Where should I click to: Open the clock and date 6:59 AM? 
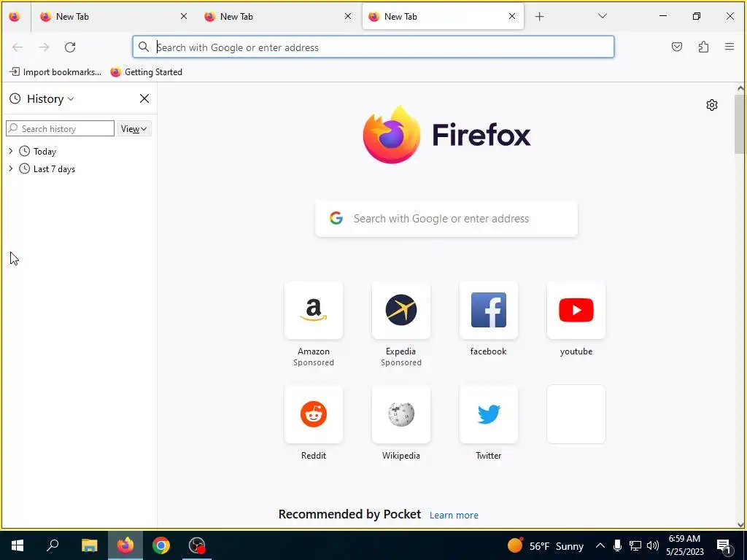point(684,545)
